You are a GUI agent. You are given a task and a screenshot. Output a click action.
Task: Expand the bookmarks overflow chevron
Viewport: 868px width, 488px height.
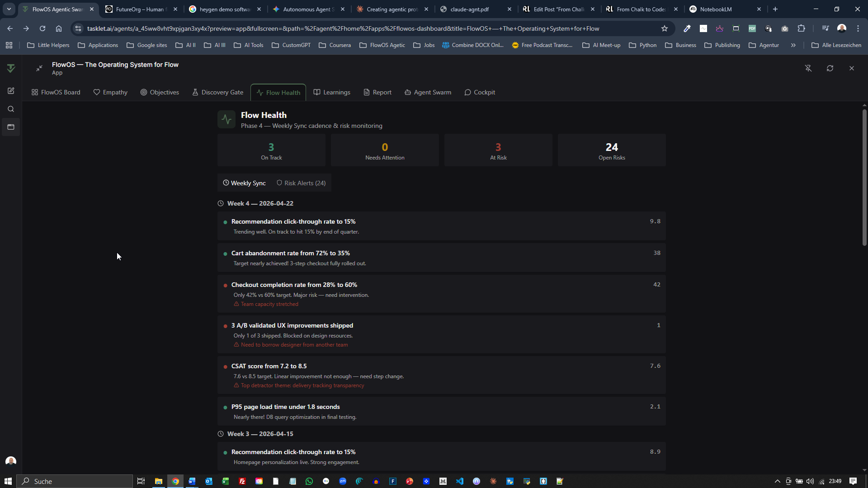[793, 45]
